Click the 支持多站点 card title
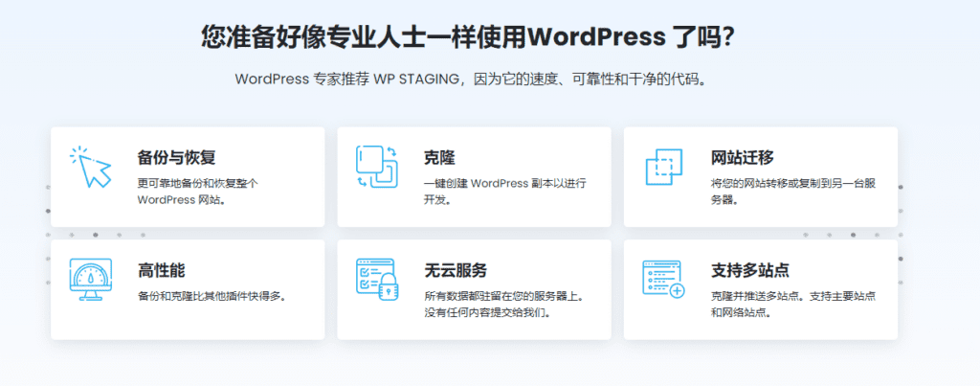 (749, 271)
